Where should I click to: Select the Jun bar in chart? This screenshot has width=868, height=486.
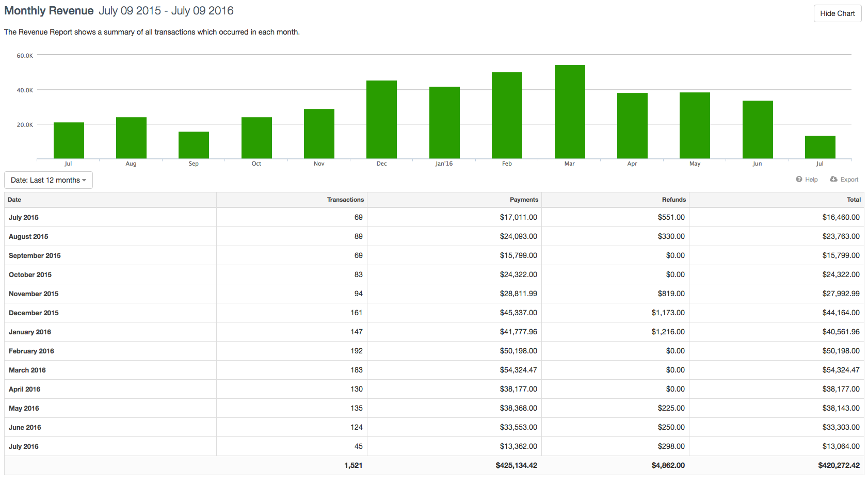click(758, 129)
